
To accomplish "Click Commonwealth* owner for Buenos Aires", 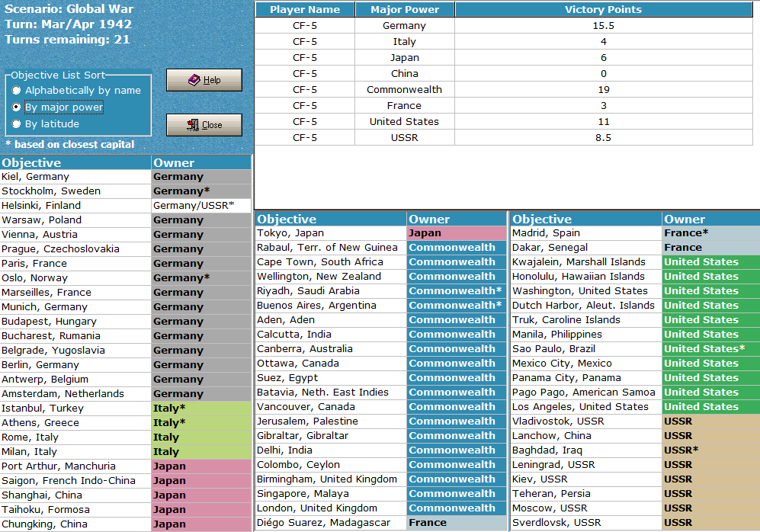I will tap(457, 306).
